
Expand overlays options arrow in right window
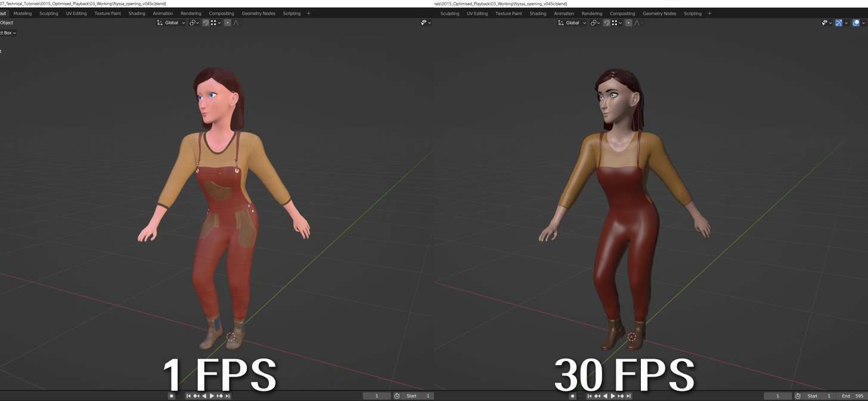coord(864,23)
